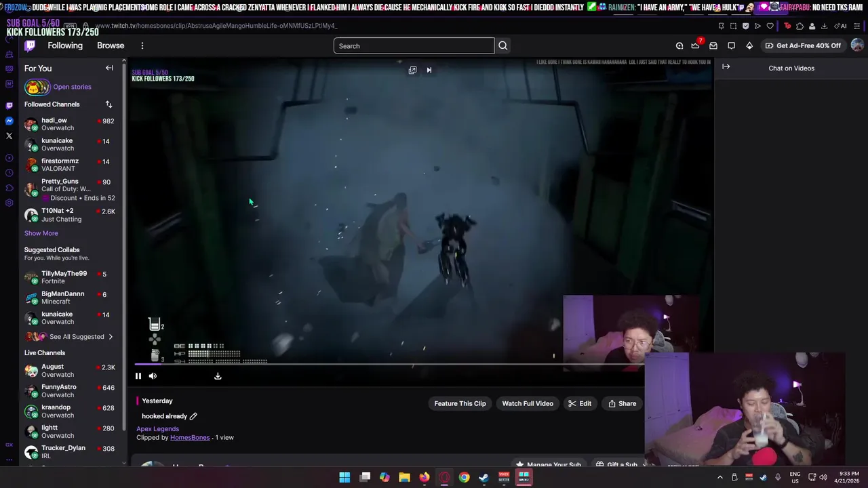Focus the Twitch search field

414,45
